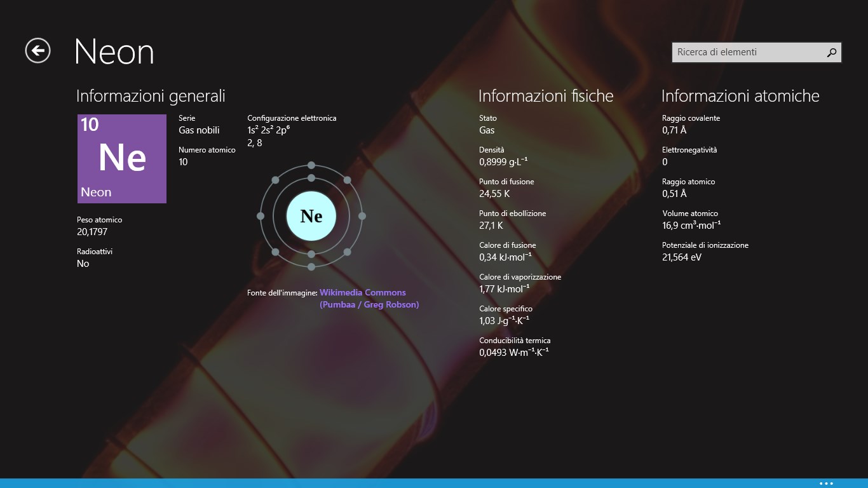The height and width of the screenshot is (488, 868).
Task: Select the Informazioni generali heading
Action: click(151, 96)
